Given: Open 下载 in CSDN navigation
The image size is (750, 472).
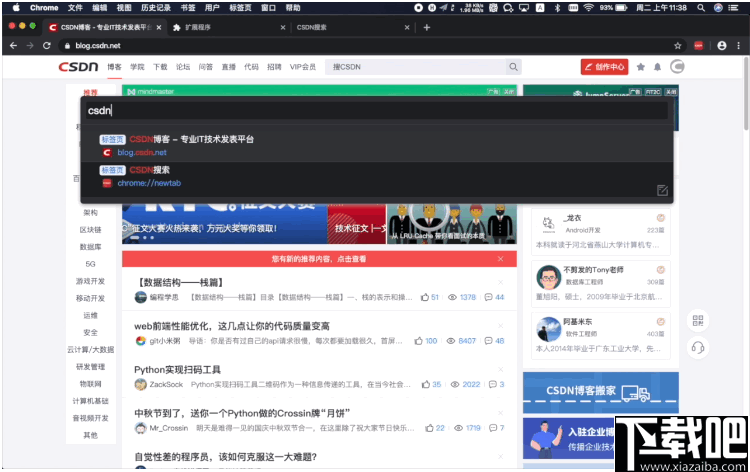Looking at the screenshot, I should click(x=160, y=67).
